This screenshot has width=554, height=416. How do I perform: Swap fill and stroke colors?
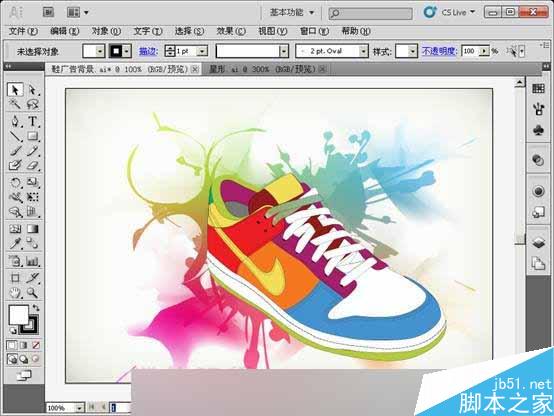[x=36, y=307]
